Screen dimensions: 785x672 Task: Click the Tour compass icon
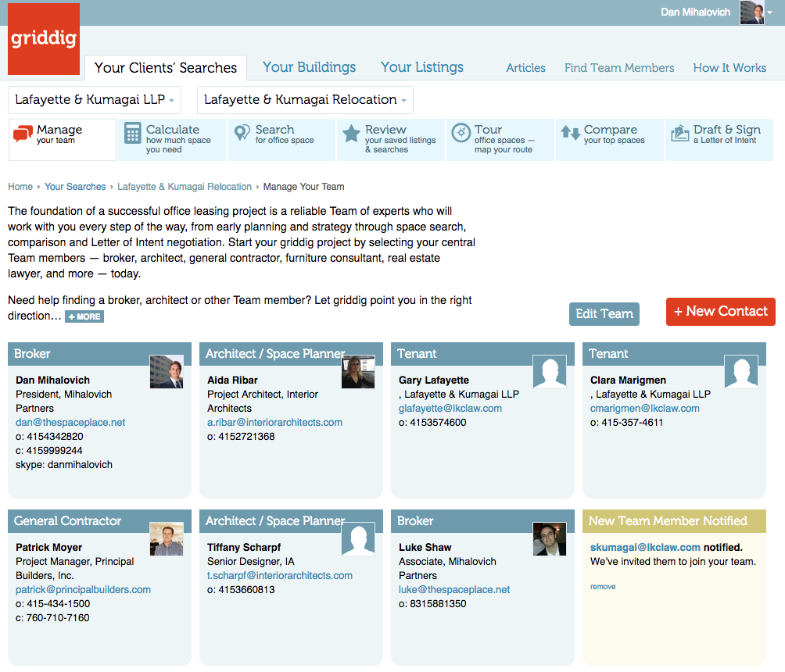(x=461, y=133)
